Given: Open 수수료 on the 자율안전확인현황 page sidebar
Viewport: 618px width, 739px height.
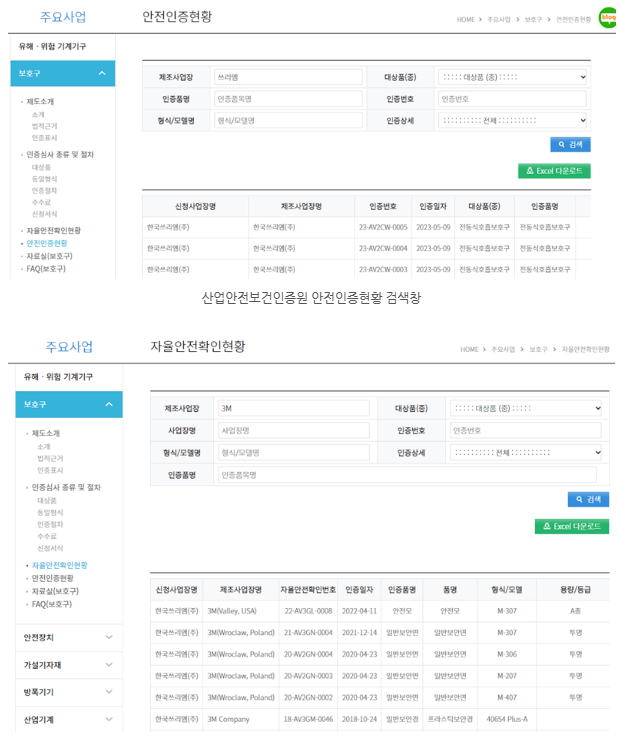Looking at the screenshot, I should pyautogui.click(x=47, y=536).
